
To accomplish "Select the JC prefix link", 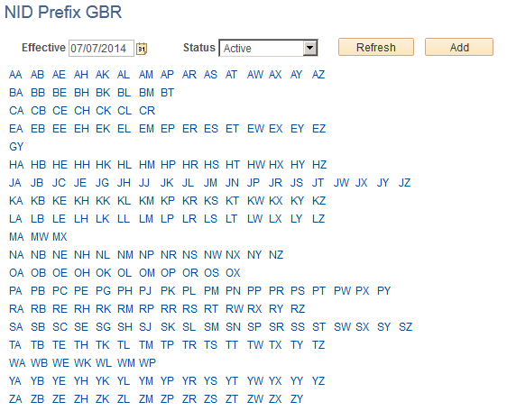I will (60, 183).
